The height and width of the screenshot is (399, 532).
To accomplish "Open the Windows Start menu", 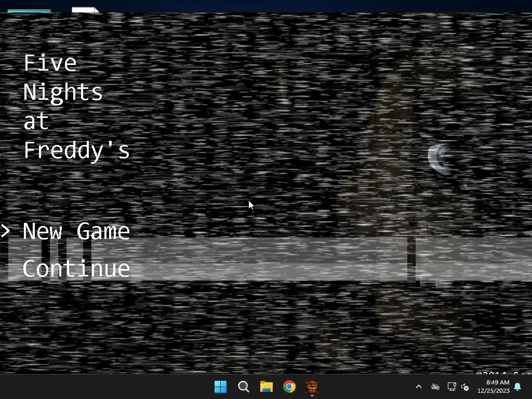I will [220, 387].
